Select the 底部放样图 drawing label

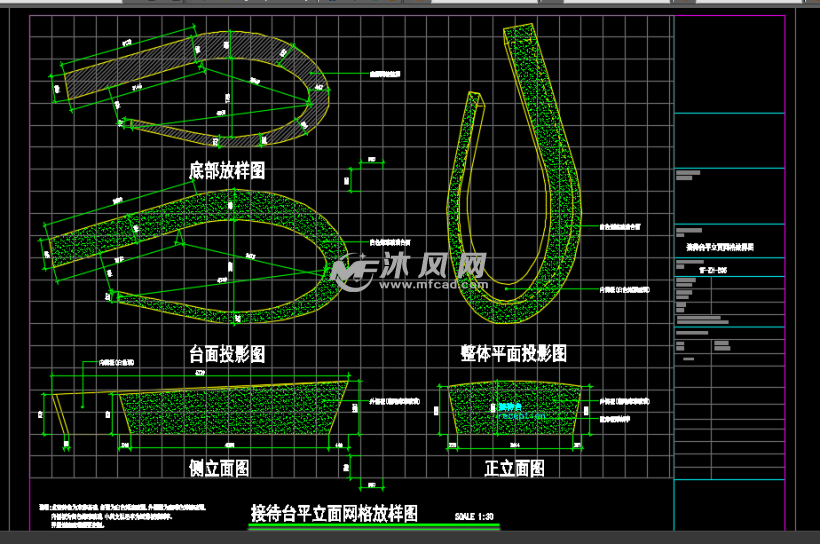[x=227, y=171]
